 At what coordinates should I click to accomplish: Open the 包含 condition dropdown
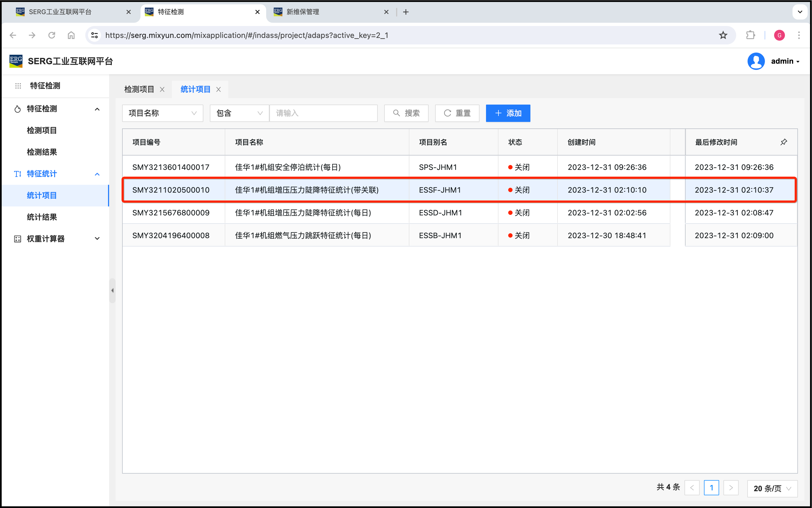(x=239, y=113)
